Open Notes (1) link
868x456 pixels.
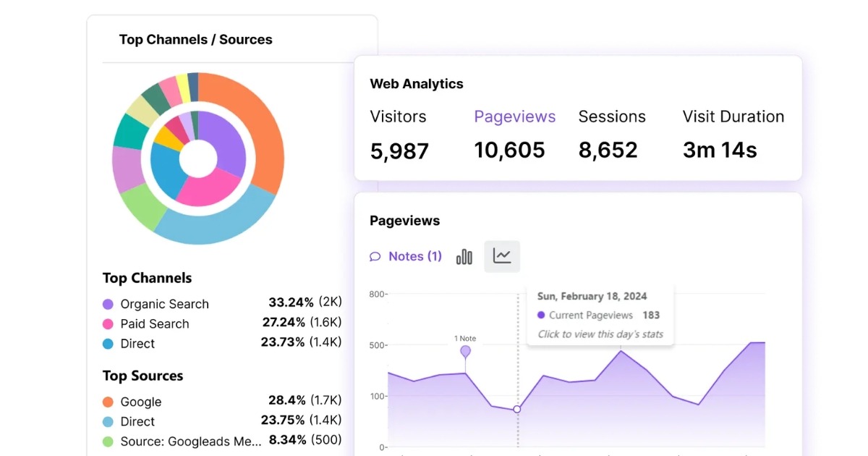coord(406,256)
